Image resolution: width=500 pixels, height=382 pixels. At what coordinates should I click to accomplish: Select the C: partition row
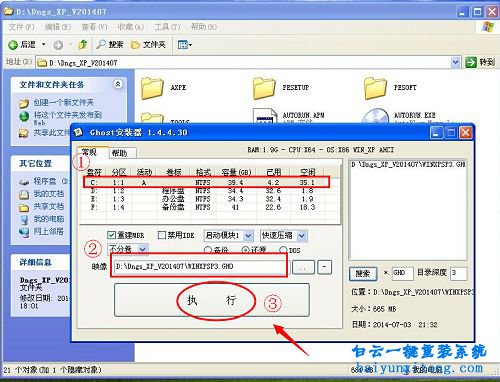click(206, 182)
